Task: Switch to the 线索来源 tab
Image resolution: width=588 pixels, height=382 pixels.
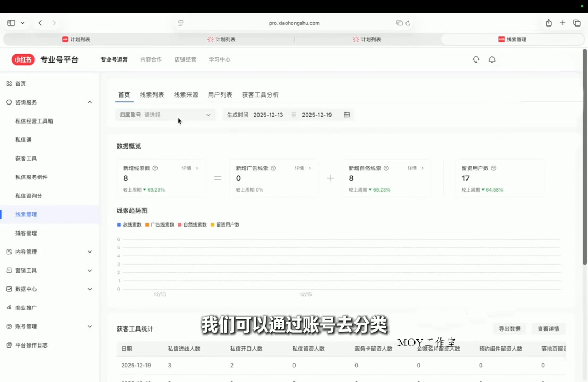Action: [186, 94]
